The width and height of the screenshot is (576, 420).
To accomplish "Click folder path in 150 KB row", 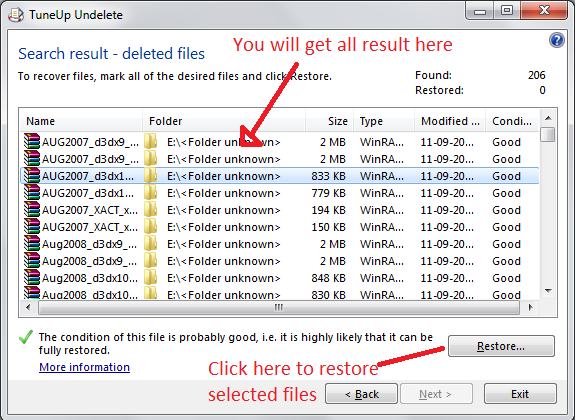I will tap(224, 227).
